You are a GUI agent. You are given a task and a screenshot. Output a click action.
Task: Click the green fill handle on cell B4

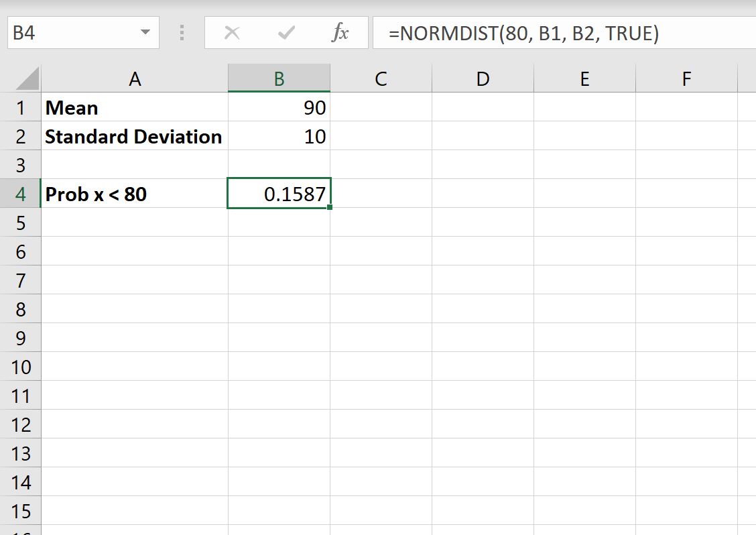click(x=328, y=208)
